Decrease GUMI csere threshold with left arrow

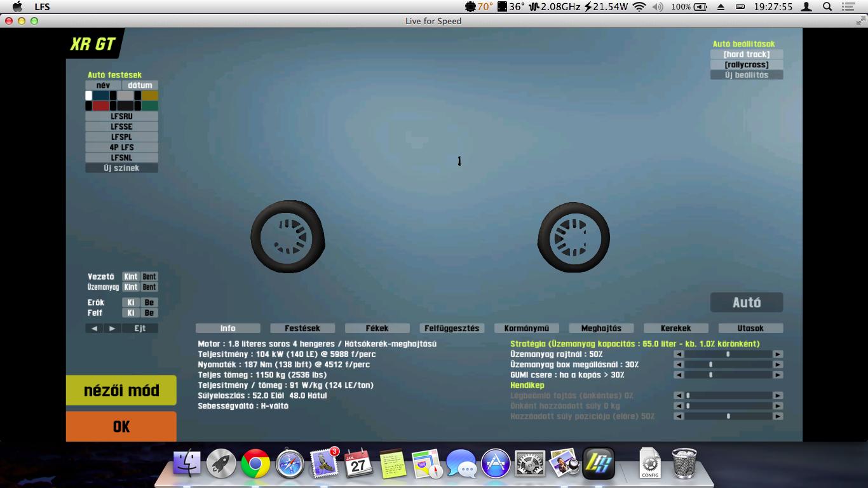pos(679,375)
